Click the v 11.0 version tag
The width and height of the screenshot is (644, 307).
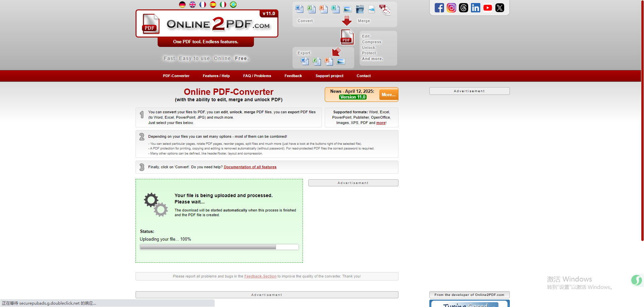[269, 14]
